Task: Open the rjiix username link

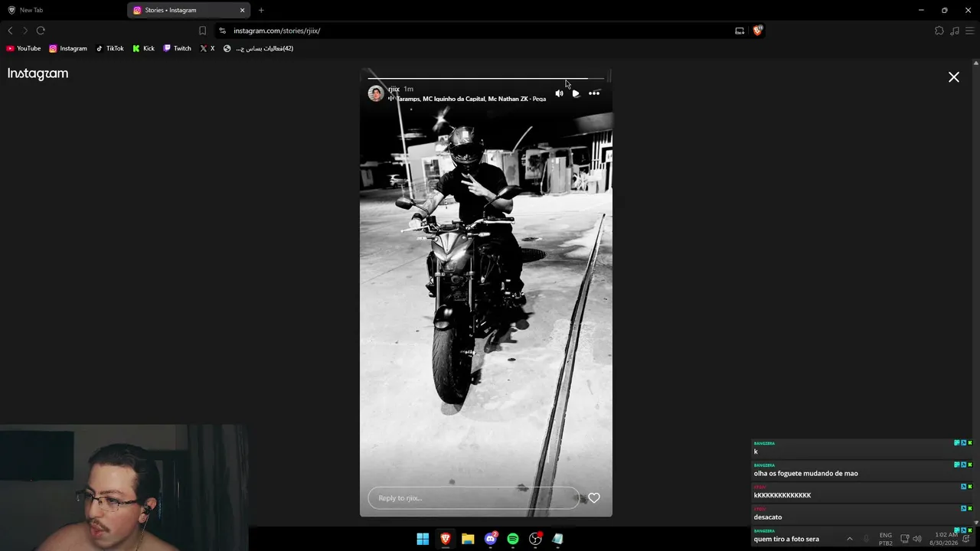Action: (x=394, y=89)
